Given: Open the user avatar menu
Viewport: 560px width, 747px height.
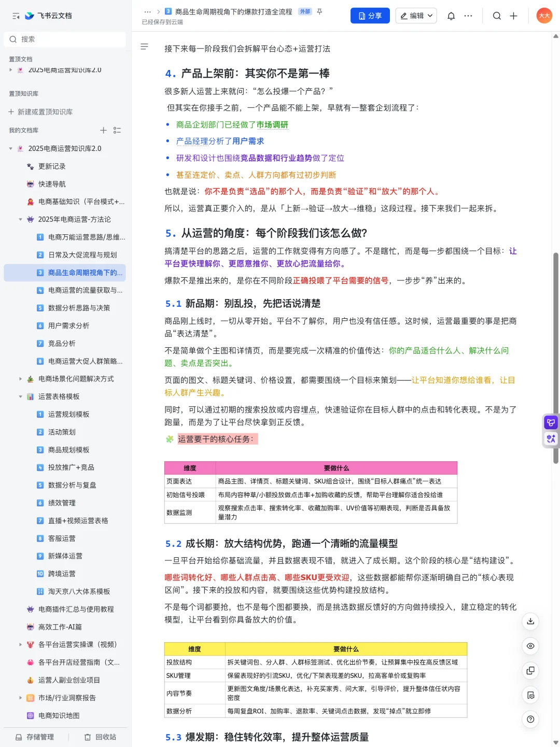Looking at the screenshot, I should point(544,16).
